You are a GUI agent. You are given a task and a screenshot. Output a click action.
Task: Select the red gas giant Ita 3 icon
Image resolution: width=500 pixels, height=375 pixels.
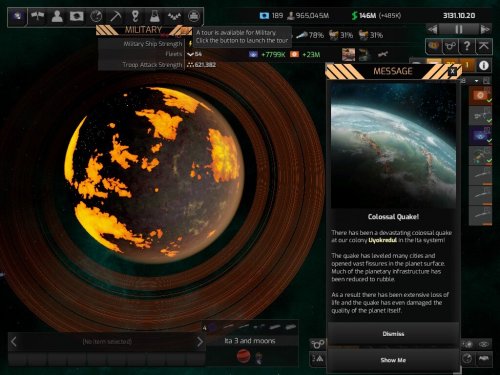click(243, 356)
